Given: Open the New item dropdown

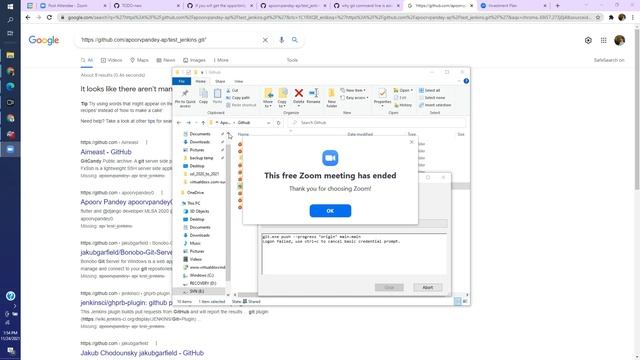Looking at the screenshot, I should 353,90.
